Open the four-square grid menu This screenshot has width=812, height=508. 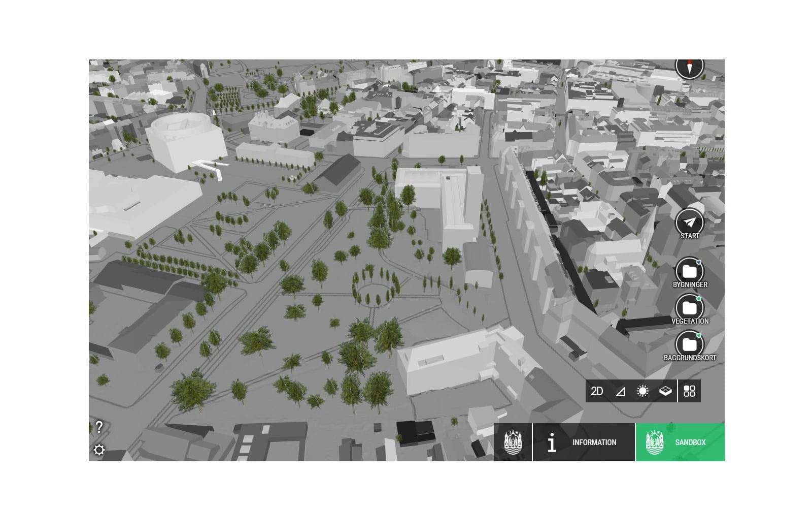point(689,391)
